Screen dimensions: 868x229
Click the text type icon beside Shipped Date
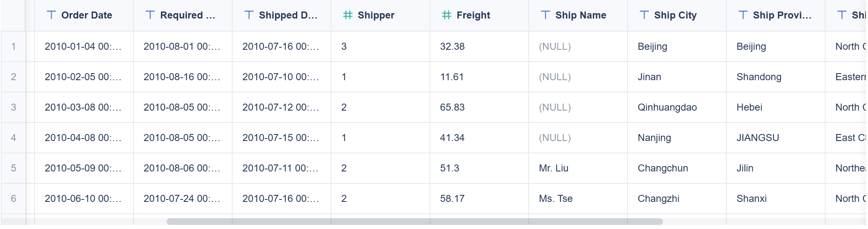249,15
